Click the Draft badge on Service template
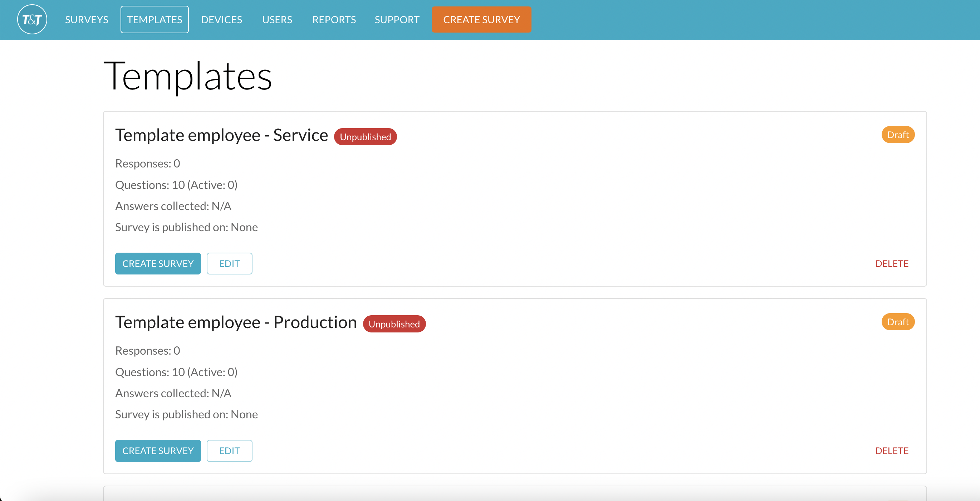This screenshot has height=501, width=980. pyautogui.click(x=897, y=135)
